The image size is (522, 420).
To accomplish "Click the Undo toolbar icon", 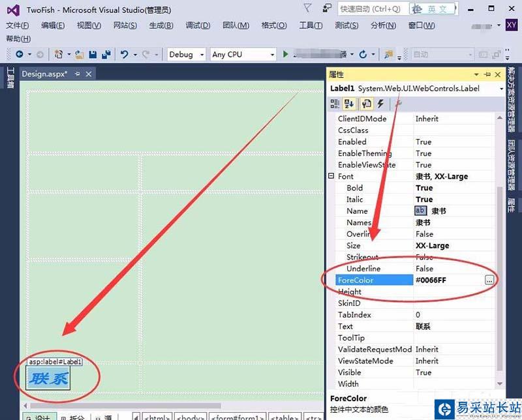I will (x=125, y=54).
